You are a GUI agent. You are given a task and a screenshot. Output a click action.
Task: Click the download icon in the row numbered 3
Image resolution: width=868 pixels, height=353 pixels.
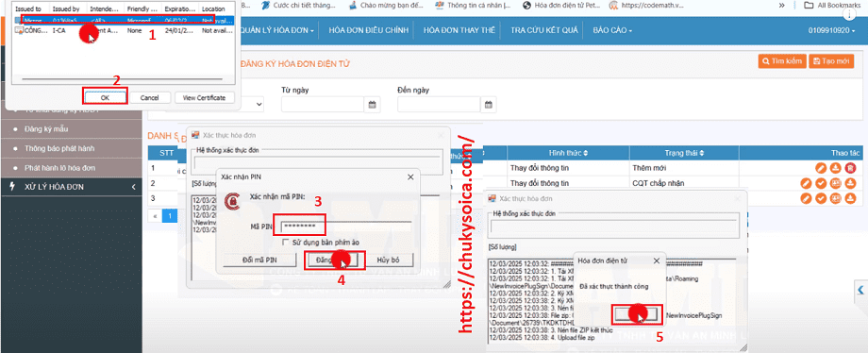click(850, 198)
